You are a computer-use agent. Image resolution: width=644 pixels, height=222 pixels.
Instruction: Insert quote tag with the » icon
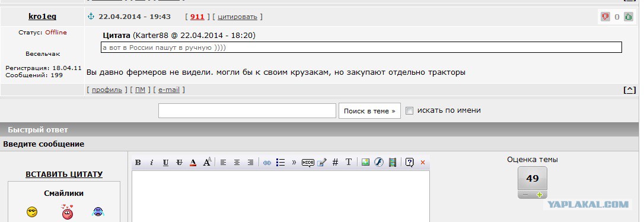click(x=294, y=163)
